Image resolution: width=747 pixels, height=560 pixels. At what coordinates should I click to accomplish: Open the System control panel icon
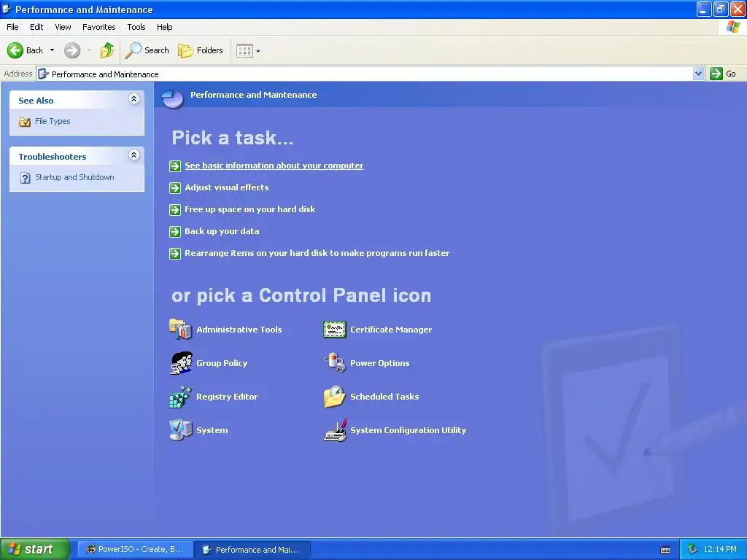pyautogui.click(x=181, y=430)
